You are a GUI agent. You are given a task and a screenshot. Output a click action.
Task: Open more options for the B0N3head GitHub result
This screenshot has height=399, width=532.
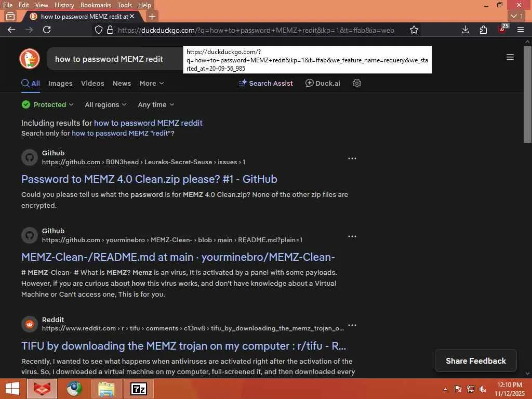coord(352,158)
